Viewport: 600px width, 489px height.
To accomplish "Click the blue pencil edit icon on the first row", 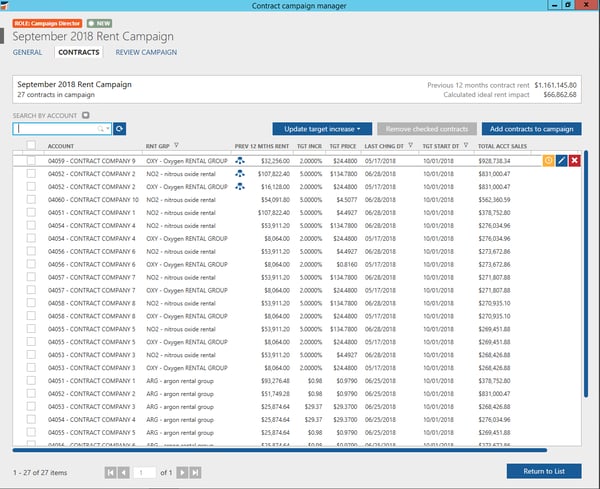I will point(561,160).
